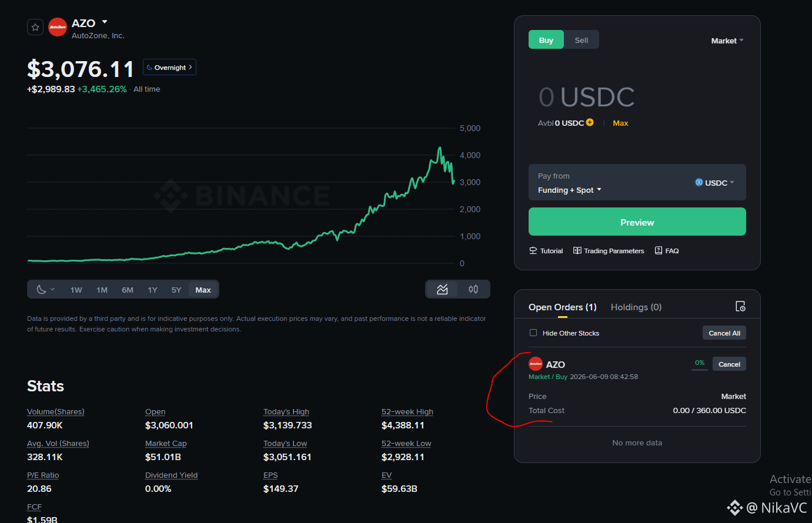Click the AutoZone logo in the open order row

(536, 364)
